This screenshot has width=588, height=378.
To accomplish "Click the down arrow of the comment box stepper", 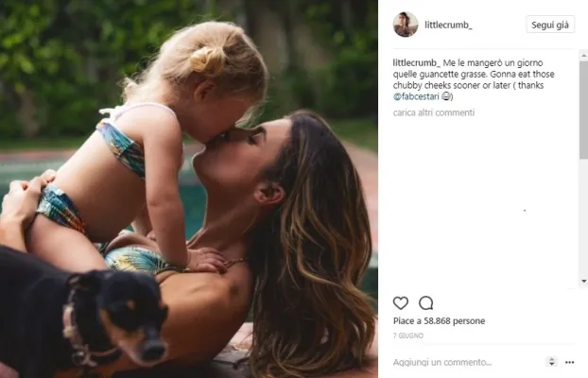I will [552, 365].
